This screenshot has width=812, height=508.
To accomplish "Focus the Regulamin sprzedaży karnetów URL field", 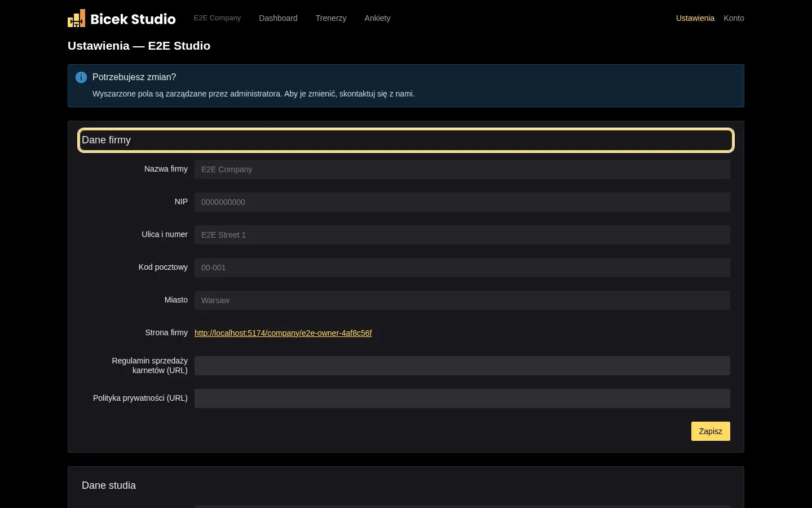I will coord(462,366).
